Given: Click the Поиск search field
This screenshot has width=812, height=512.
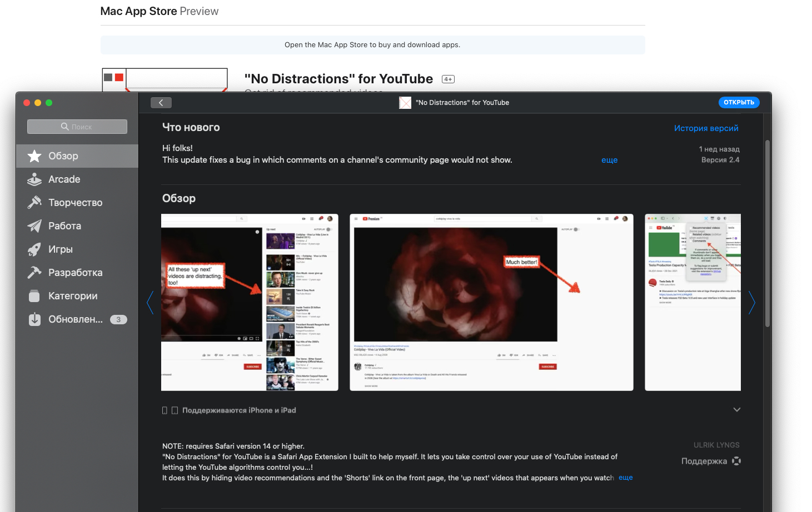Looking at the screenshot, I should tap(77, 127).
